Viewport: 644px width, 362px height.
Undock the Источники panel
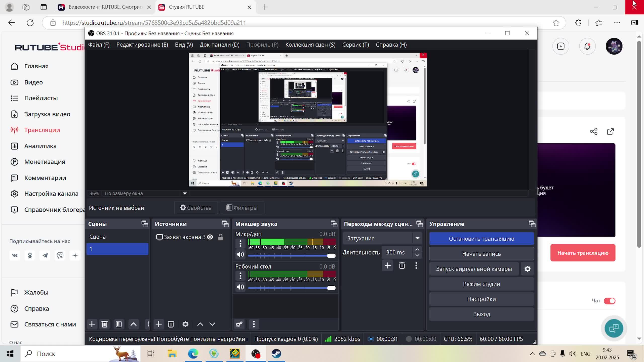pos(225,224)
